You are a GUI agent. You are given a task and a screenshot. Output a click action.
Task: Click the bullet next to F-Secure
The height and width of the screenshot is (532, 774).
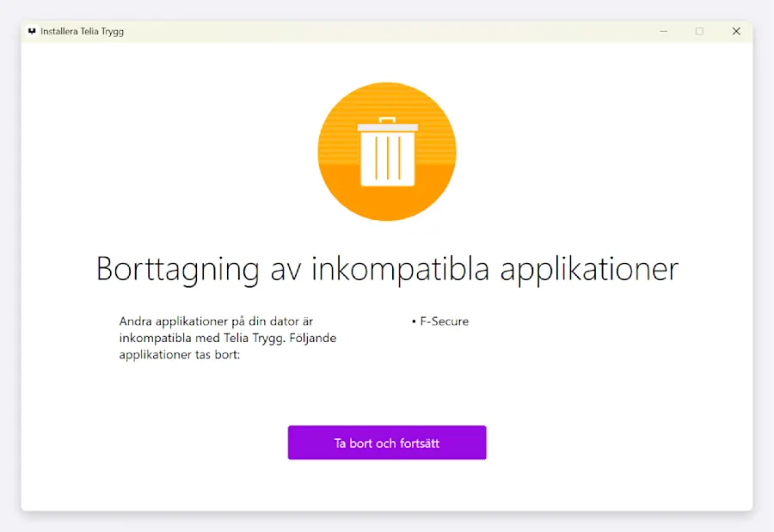pyautogui.click(x=414, y=321)
